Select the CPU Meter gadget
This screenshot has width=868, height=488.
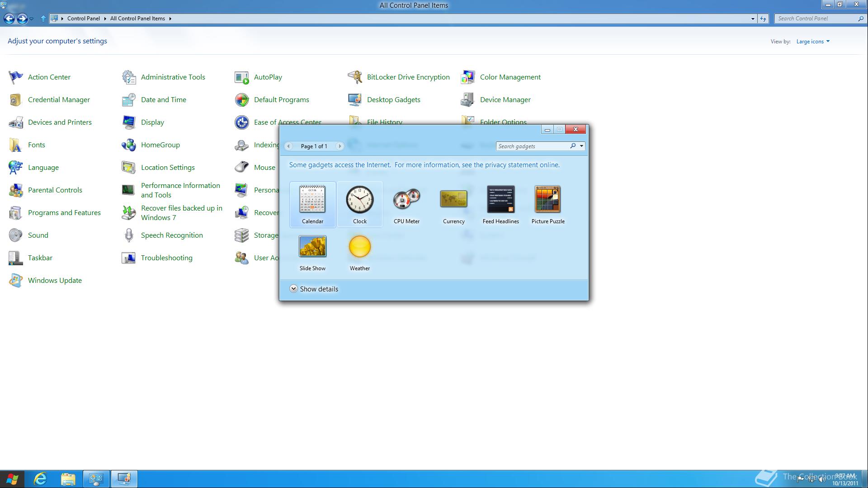click(x=406, y=204)
